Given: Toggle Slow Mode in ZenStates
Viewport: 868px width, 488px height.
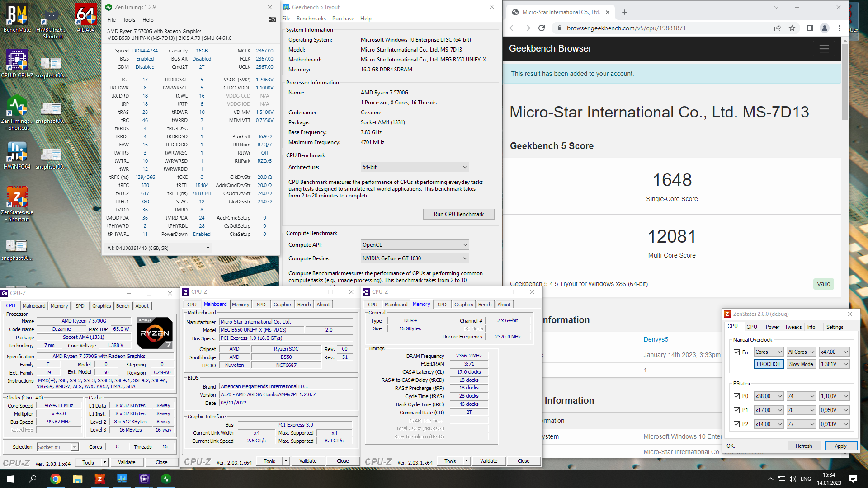Looking at the screenshot, I should pos(801,364).
